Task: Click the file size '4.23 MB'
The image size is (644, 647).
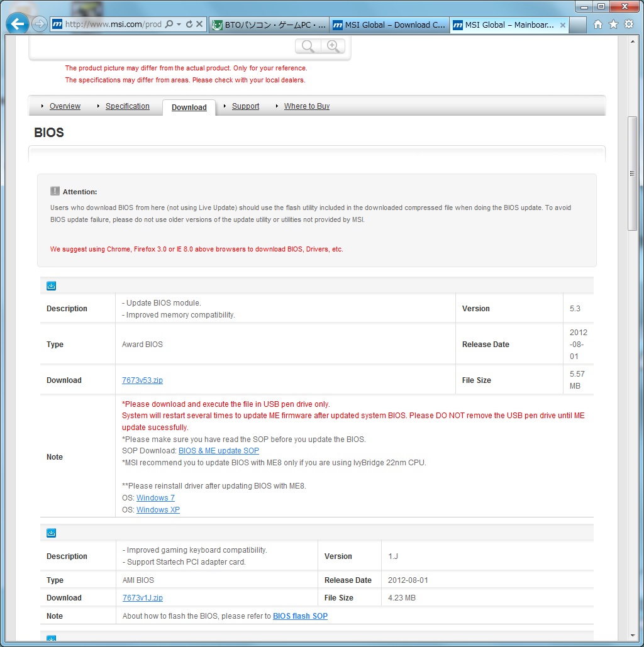Action: 402,597
